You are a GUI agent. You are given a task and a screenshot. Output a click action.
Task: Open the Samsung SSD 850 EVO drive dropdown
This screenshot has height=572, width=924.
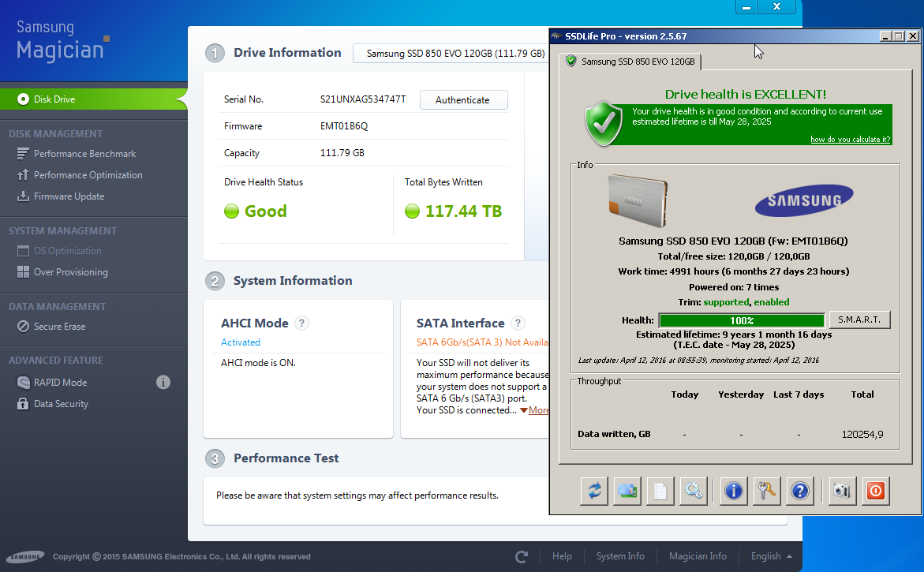pos(451,53)
